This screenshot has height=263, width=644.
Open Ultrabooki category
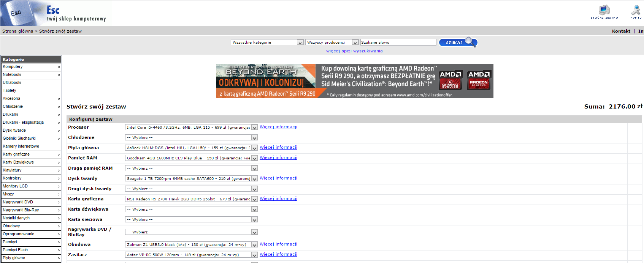[31, 83]
